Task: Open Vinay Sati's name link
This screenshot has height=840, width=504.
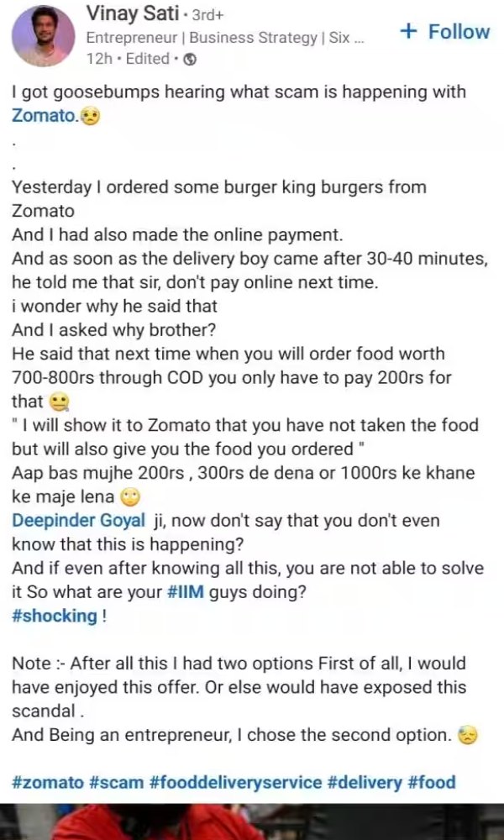Action: [x=134, y=13]
